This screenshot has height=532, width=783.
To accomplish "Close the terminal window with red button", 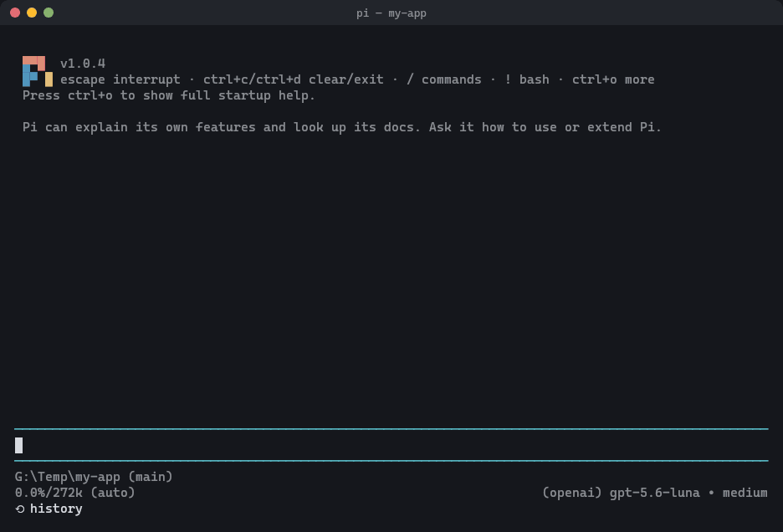I will 15,13.
